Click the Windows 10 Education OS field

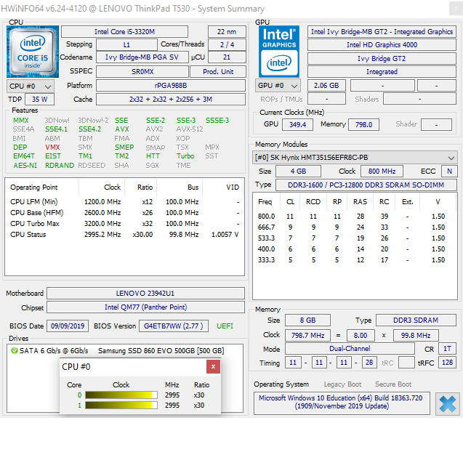[x=342, y=402]
